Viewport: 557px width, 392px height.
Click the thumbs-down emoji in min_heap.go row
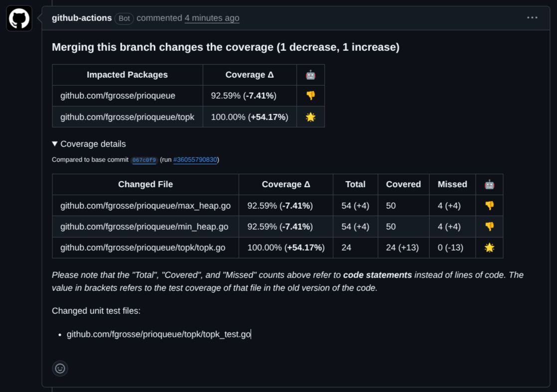(489, 227)
